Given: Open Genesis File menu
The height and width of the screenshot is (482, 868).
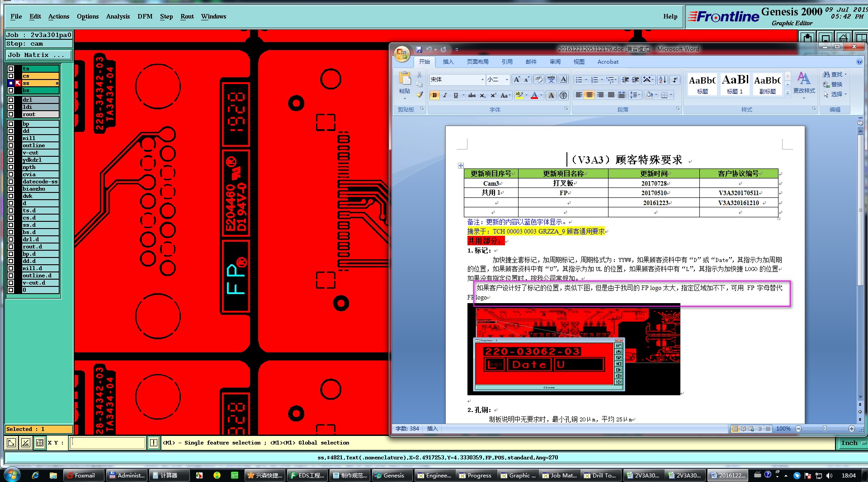Looking at the screenshot, I should tap(16, 16).
